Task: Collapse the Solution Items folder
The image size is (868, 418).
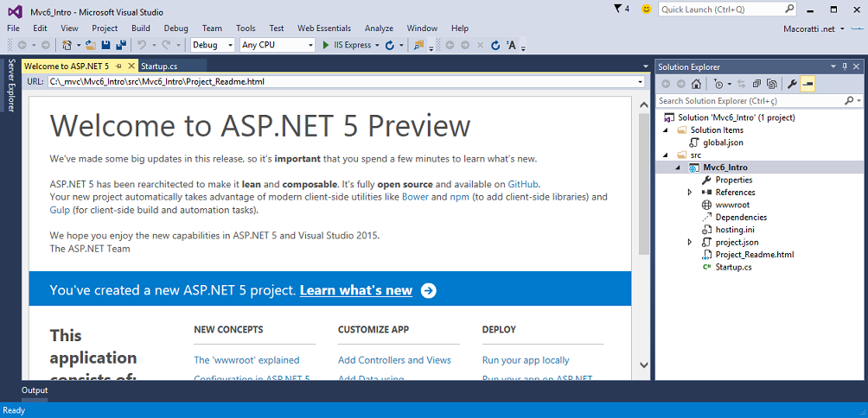Action: [667, 130]
